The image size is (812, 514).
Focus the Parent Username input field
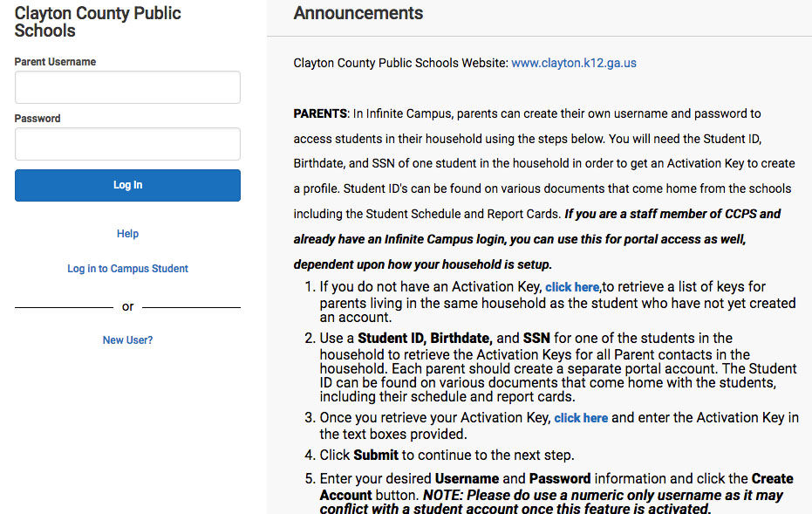tap(127, 87)
